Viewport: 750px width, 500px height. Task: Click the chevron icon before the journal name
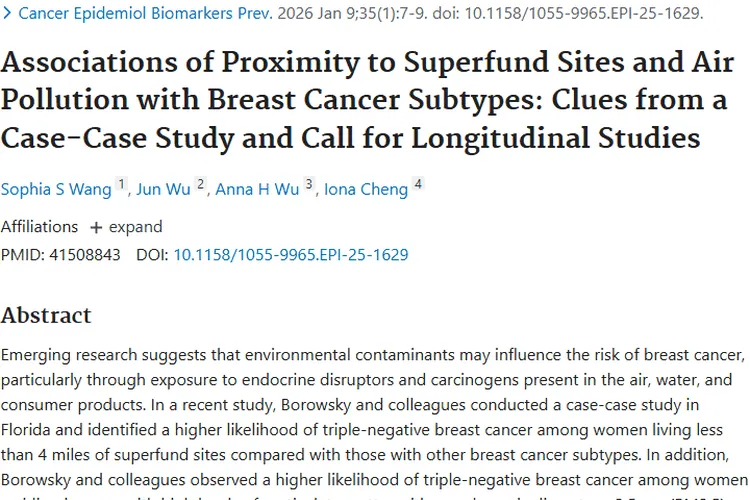(x=6, y=14)
